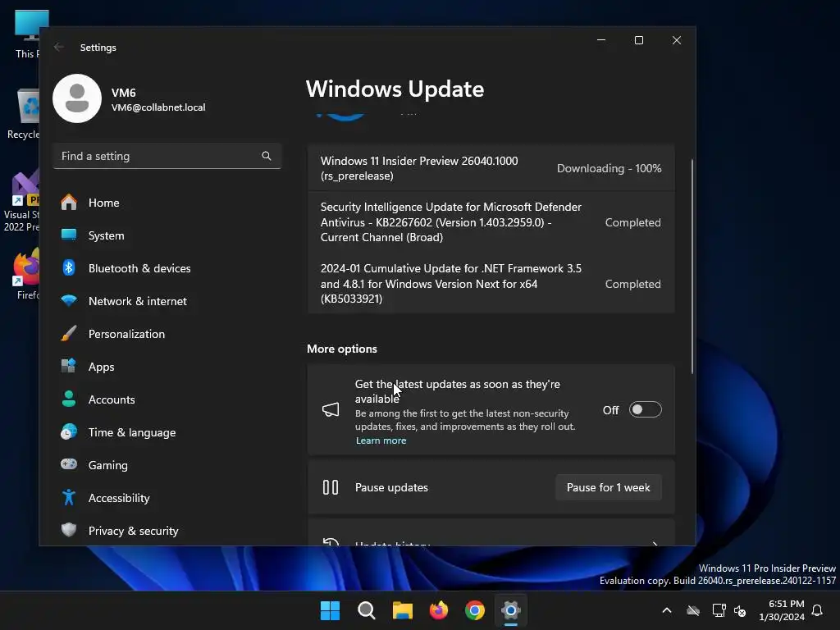Screen dimensions: 840x630
Task: Click Pause for 1 week button
Action: point(608,487)
